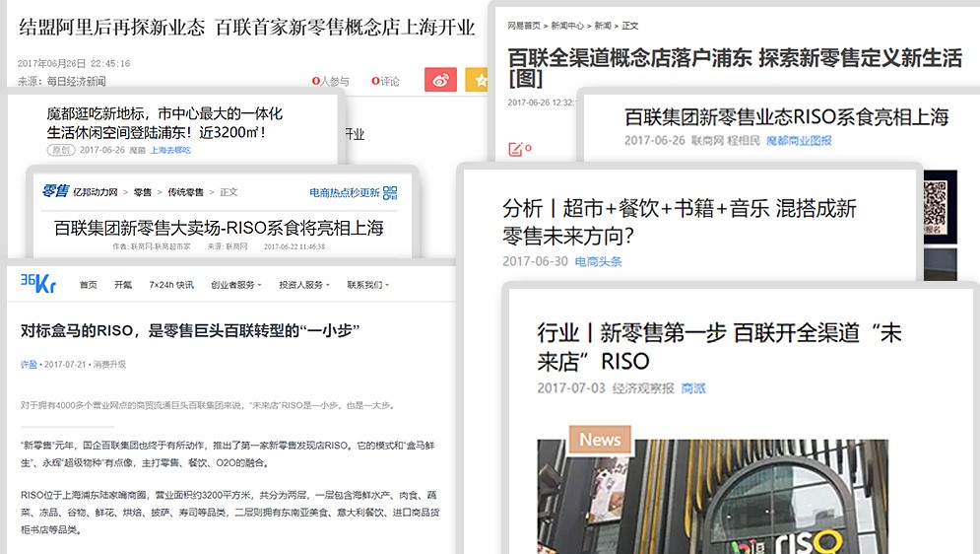Click 亿邦动力网 in the breadcrumb

(95, 192)
